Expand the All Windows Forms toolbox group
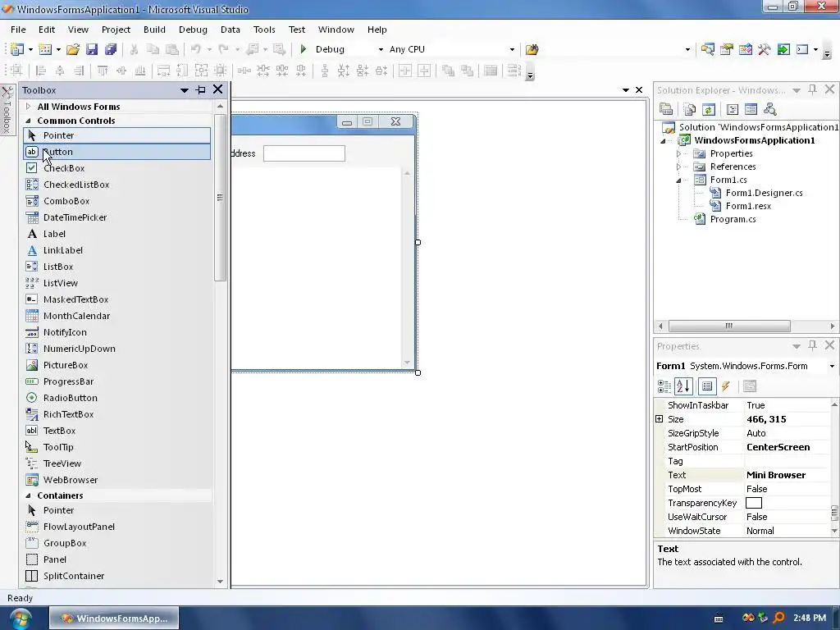840x630 pixels. coord(29,107)
